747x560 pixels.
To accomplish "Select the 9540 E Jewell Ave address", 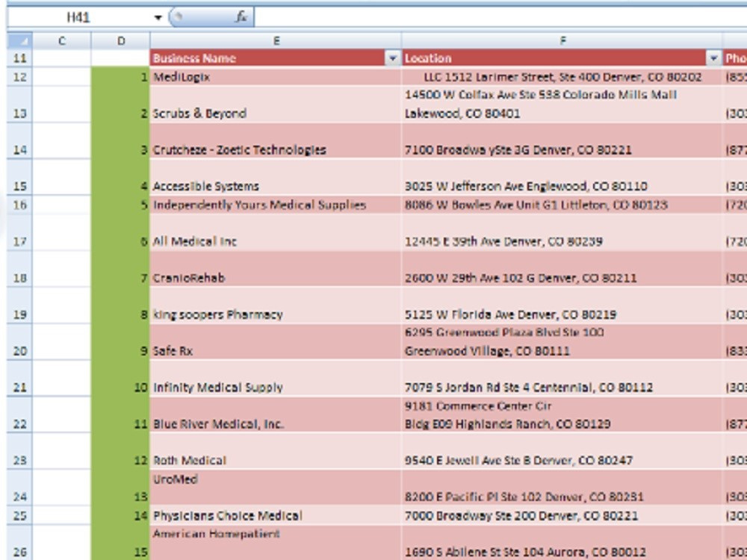I will coord(562,451).
